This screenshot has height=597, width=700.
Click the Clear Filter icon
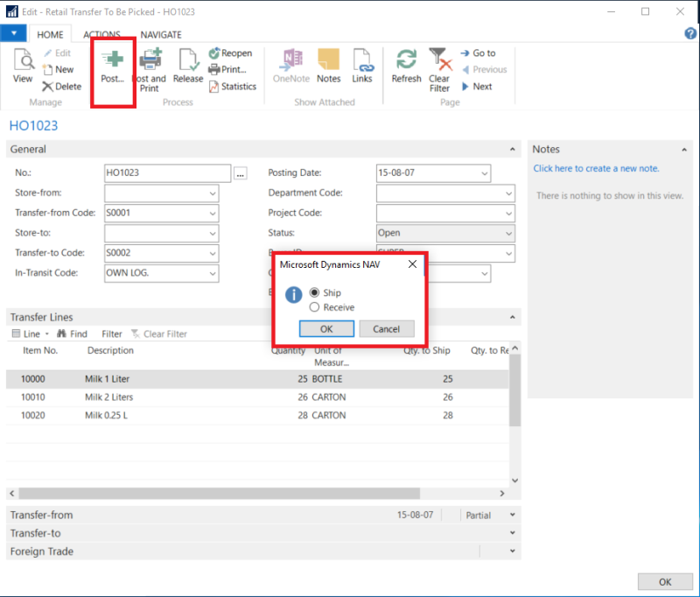pyautogui.click(x=439, y=69)
